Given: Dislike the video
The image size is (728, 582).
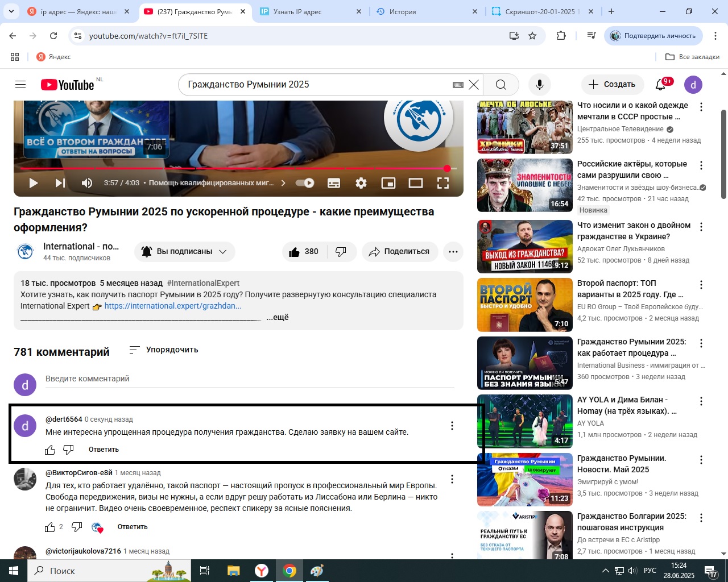Looking at the screenshot, I should click(x=342, y=252).
